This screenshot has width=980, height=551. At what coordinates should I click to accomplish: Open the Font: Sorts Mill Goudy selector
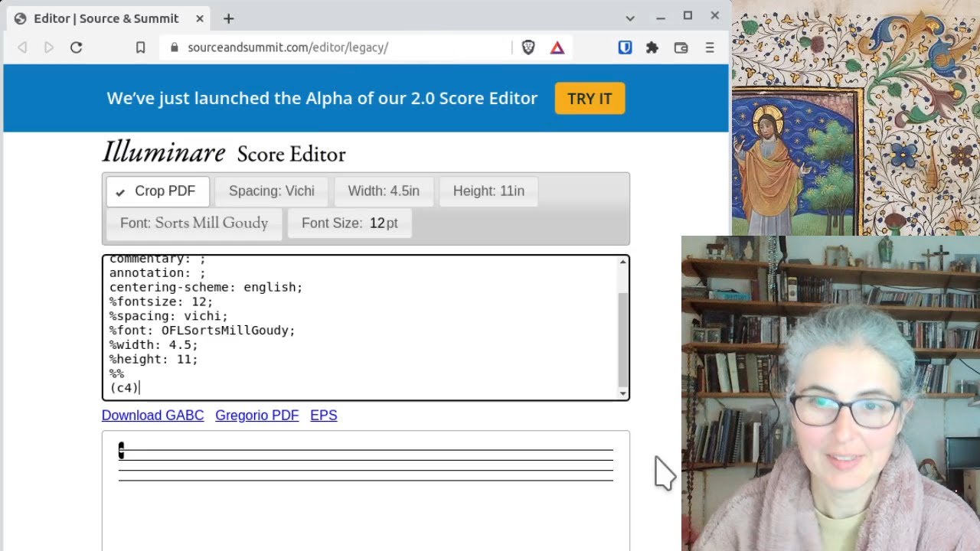(x=194, y=223)
